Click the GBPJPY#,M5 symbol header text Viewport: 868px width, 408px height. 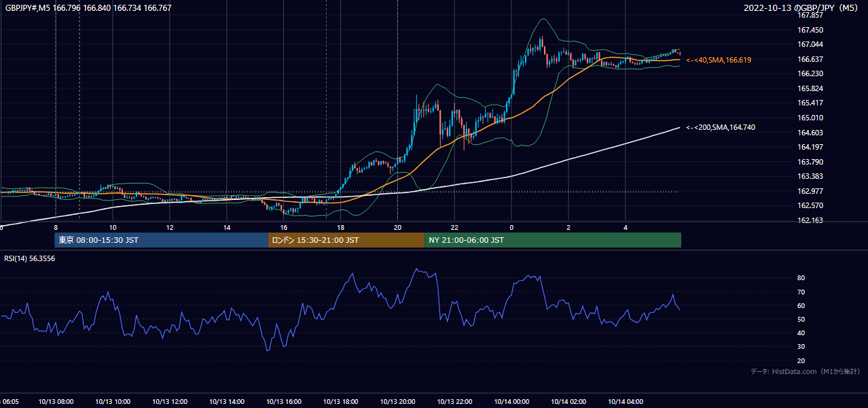(88, 7)
